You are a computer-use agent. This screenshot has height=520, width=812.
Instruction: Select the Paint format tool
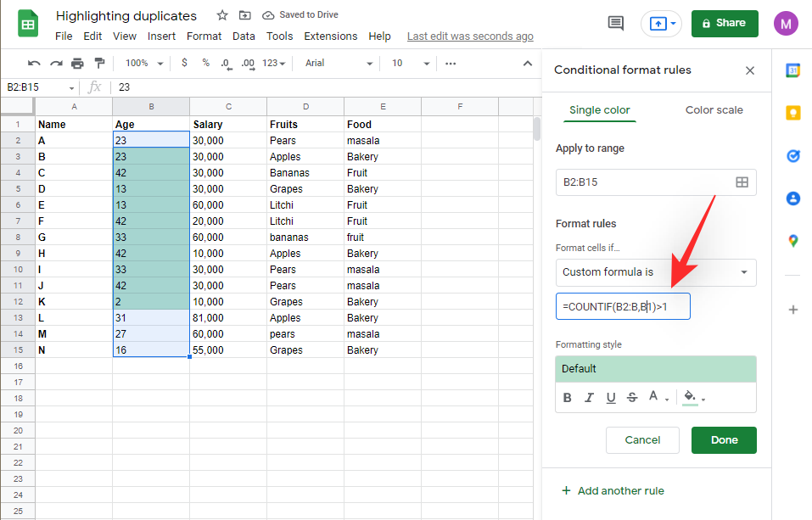98,63
